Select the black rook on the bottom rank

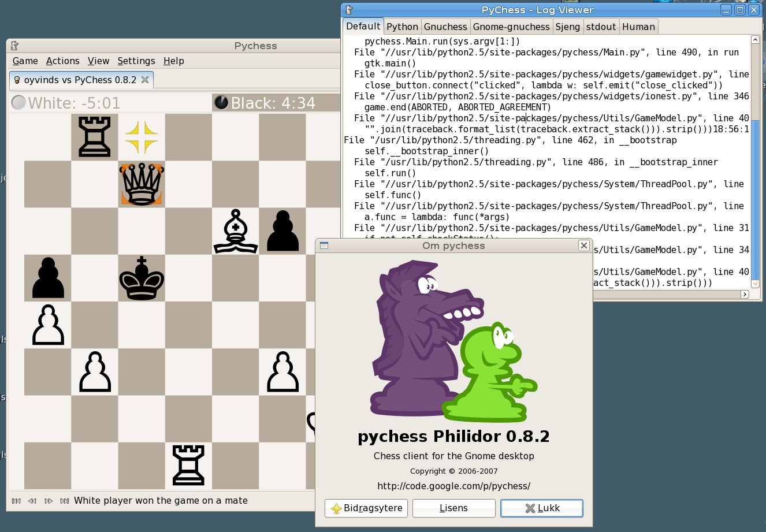click(188, 465)
